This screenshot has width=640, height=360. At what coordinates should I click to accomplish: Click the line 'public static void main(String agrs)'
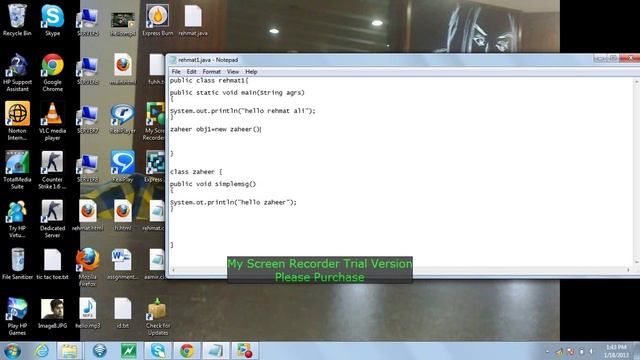coord(237,93)
